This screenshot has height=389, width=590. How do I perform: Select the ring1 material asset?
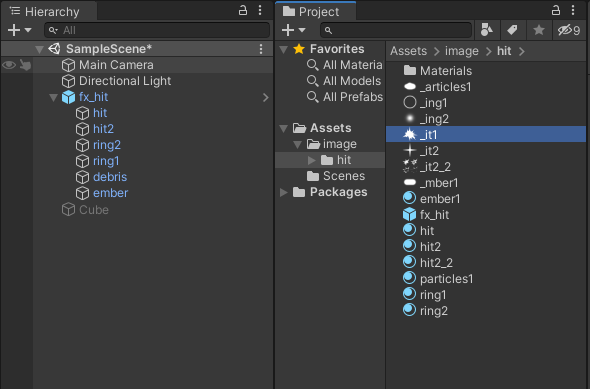click(x=433, y=295)
